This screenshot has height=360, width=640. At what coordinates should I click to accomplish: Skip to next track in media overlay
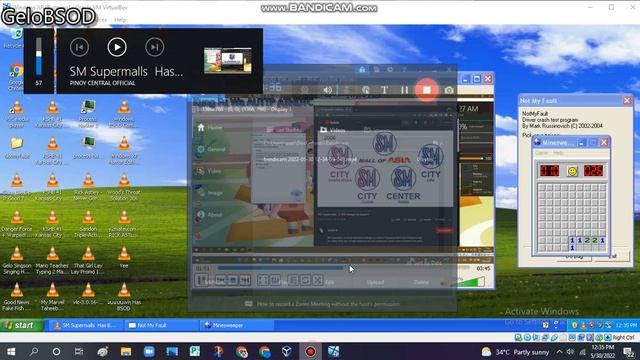(x=155, y=47)
